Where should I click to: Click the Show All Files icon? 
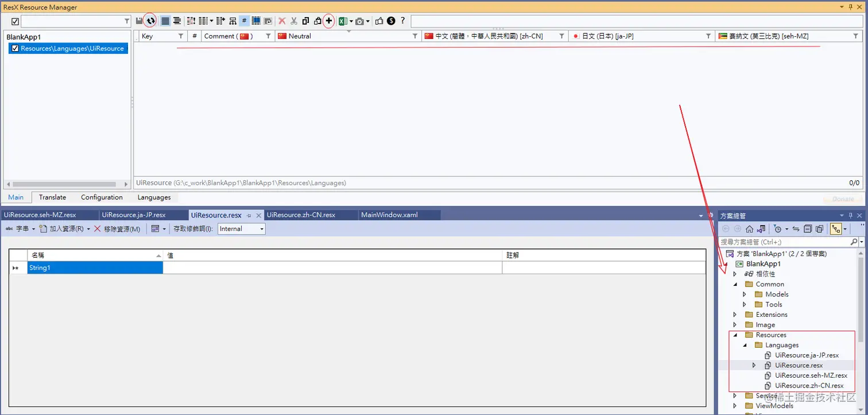[x=819, y=228]
